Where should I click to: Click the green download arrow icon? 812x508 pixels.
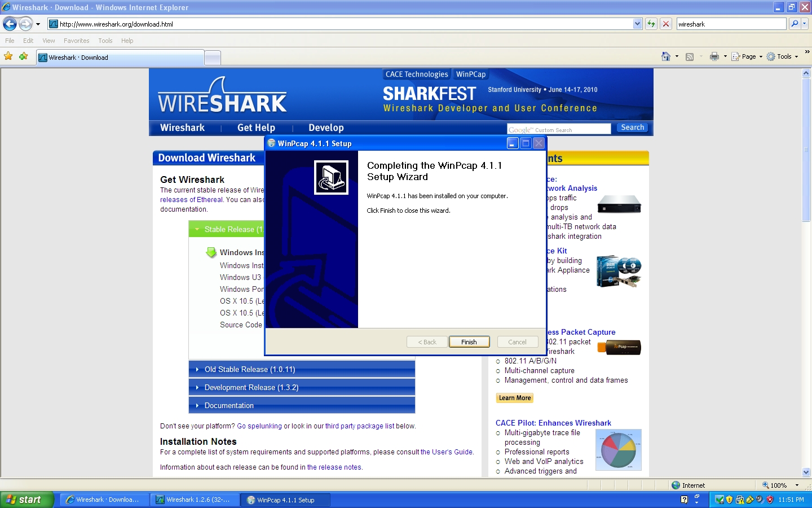(x=211, y=252)
